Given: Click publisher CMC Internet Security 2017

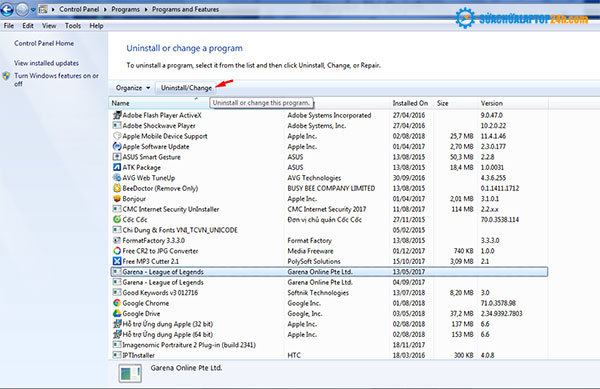Looking at the screenshot, I should (x=327, y=209).
